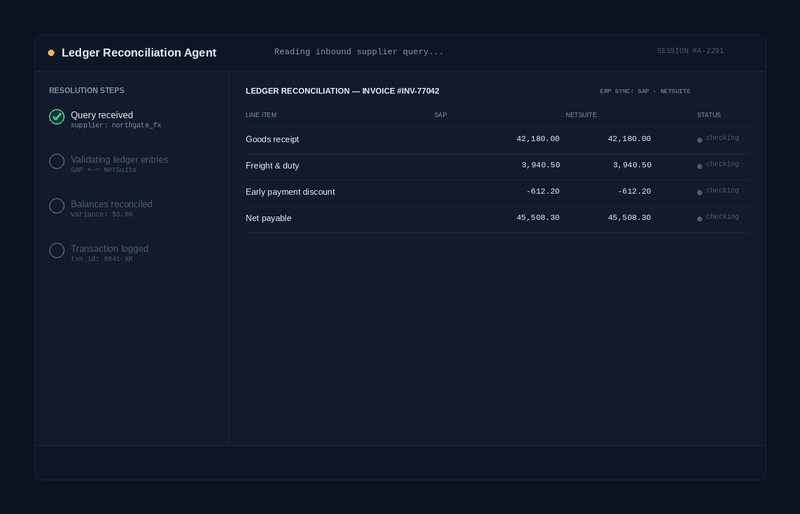Click the 'variance: $0.00' subtext
Image resolution: width=800 pixels, height=514 pixels.
click(x=102, y=214)
